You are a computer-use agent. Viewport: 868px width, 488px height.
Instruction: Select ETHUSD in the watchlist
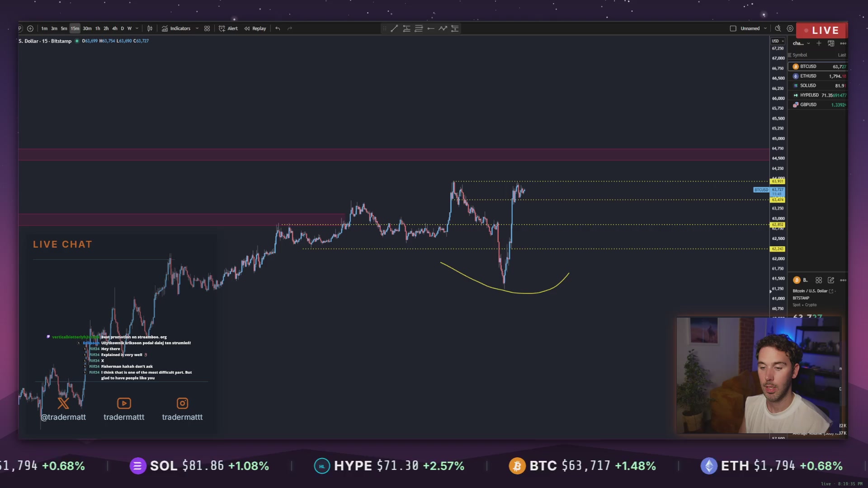point(819,76)
